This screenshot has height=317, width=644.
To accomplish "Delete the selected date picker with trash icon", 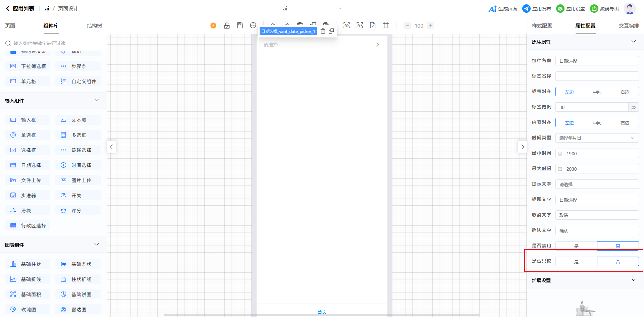I will pyautogui.click(x=323, y=31).
